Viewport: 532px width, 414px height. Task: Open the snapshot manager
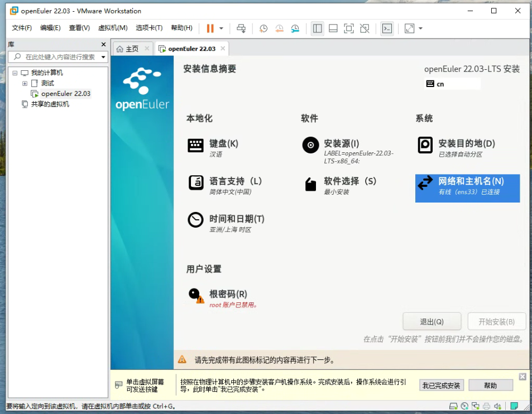[295, 28]
